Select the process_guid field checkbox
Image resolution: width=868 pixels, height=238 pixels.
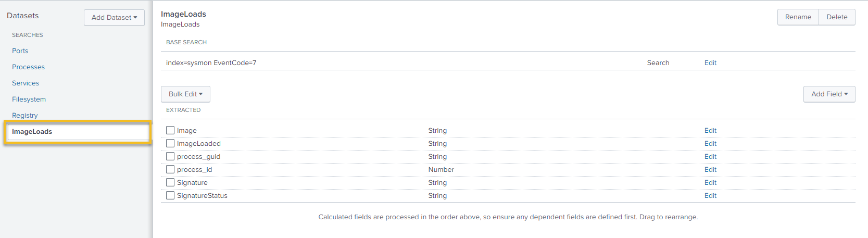point(170,156)
